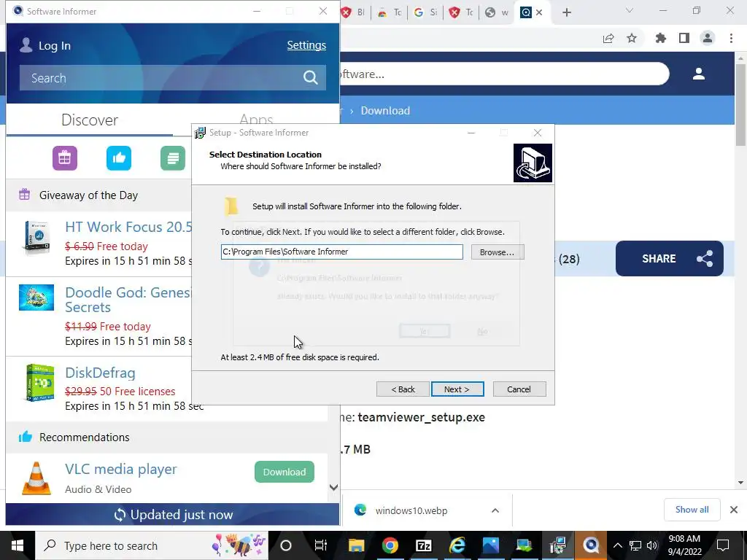Open Task View on the taskbar
The height and width of the screenshot is (560, 747).
[321, 545]
